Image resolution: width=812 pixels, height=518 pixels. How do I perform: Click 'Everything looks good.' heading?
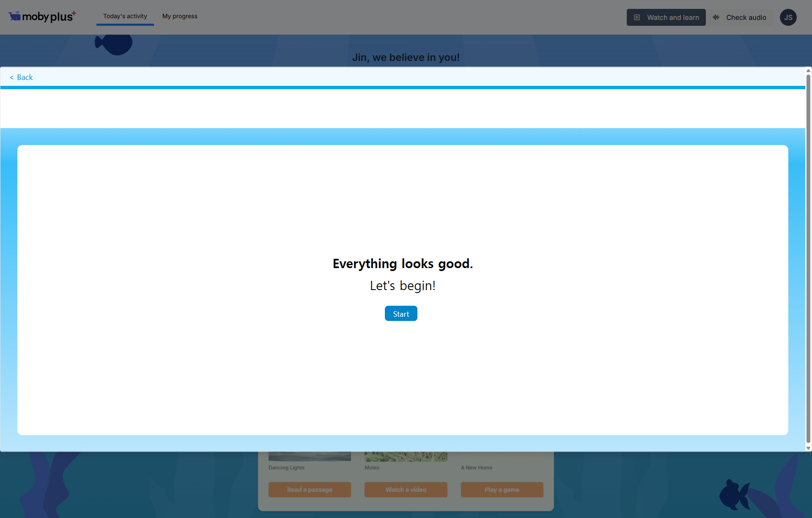(403, 263)
